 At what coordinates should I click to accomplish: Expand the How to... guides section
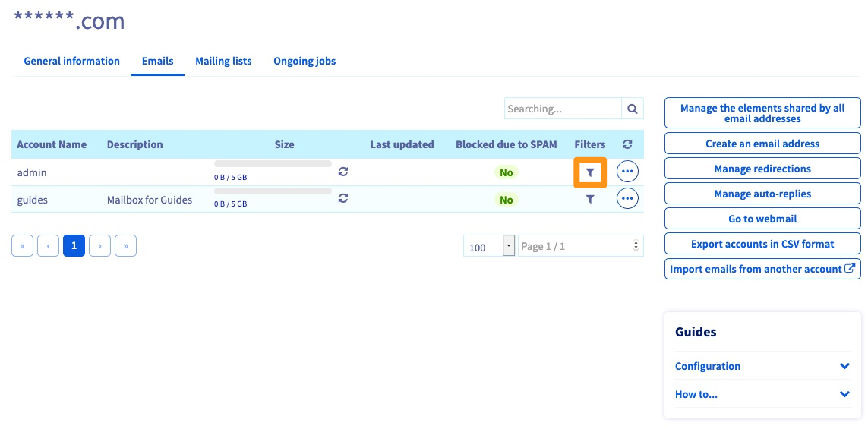point(844,394)
